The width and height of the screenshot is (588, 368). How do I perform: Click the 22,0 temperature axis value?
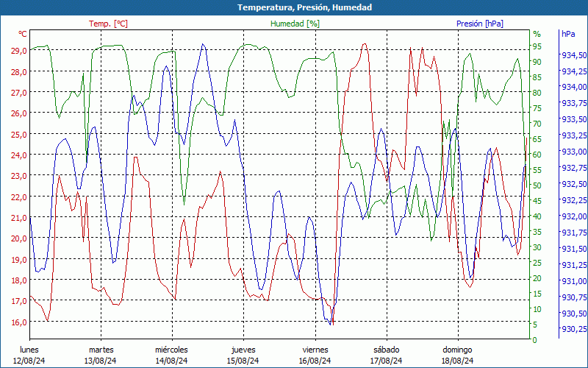pyautogui.click(x=19, y=197)
